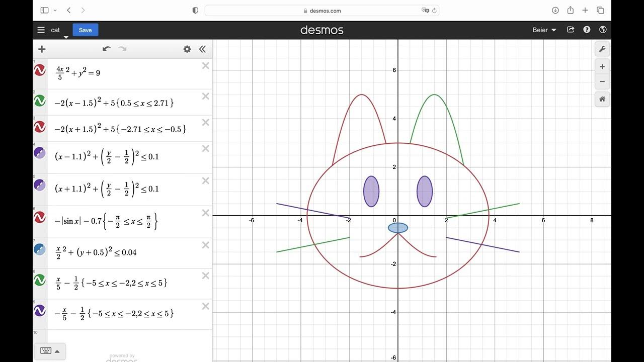Open graph settings wrench
This screenshot has height=362, width=644.
(x=602, y=49)
